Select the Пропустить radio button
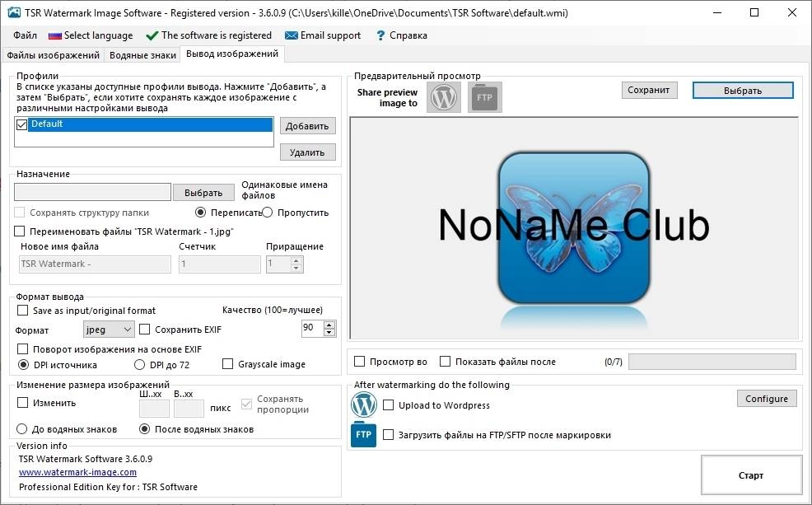The image size is (812, 505). [267, 213]
